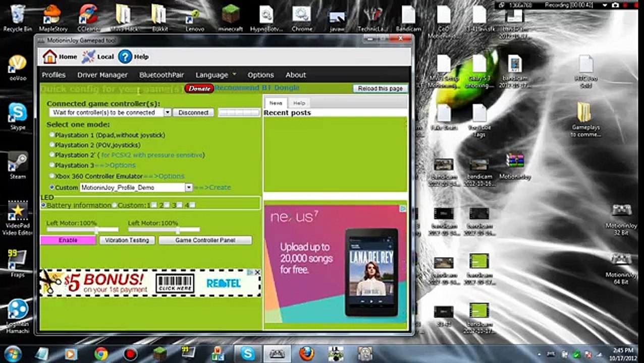Launch the Steam desktop shortcut

(x=18, y=165)
